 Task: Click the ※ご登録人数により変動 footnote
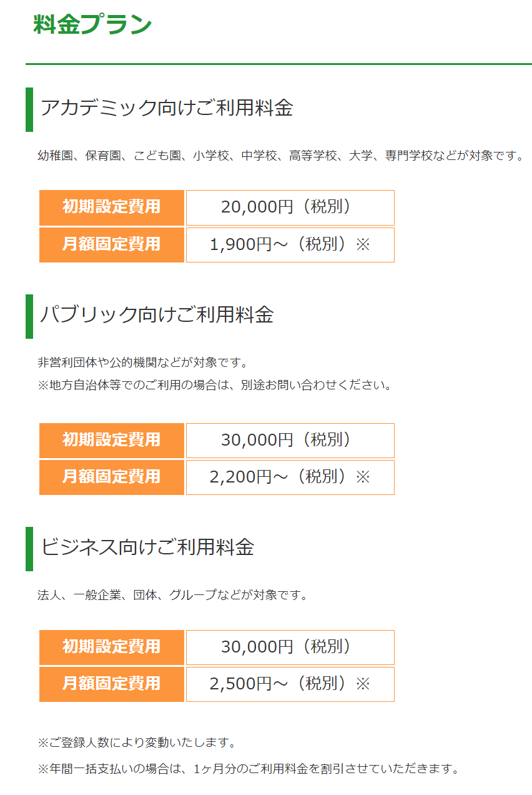[137, 743]
